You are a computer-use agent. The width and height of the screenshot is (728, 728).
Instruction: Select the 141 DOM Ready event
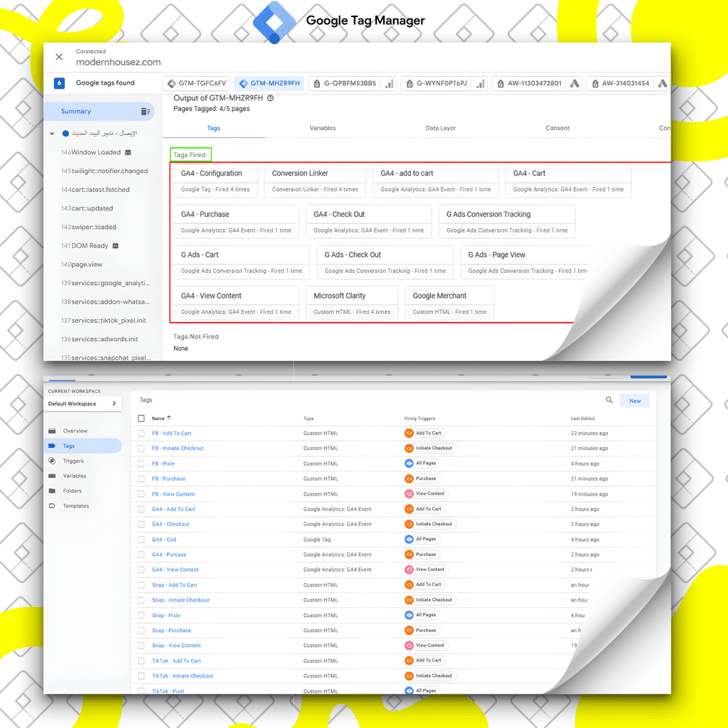[90, 245]
